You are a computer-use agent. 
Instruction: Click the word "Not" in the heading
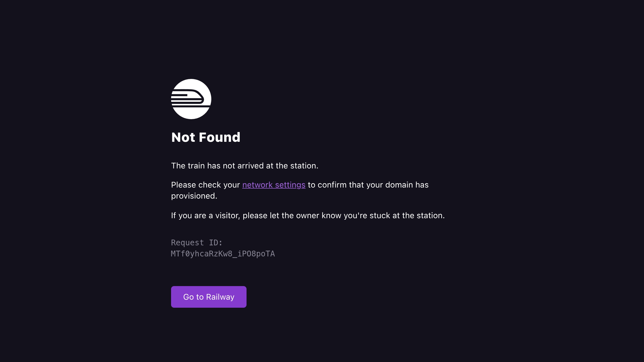click(183, 137)
